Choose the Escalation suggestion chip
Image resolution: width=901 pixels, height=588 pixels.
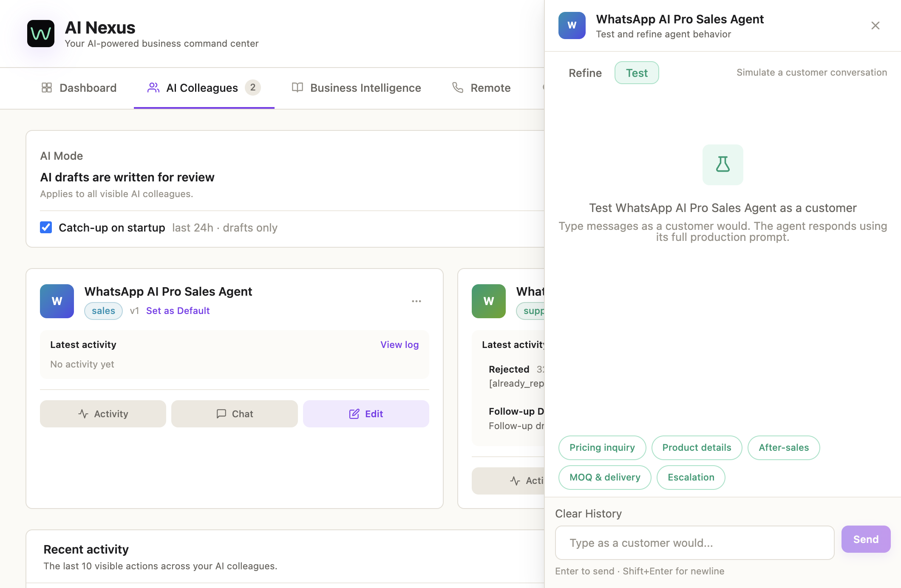click(691, 477)
